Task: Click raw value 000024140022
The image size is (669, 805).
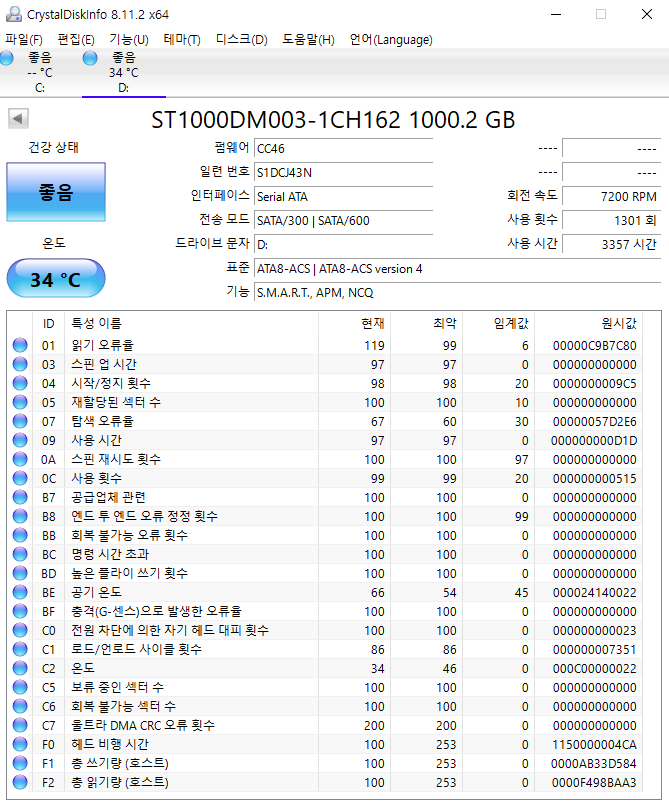Action: pyautogui.click(x=595, y=592)
